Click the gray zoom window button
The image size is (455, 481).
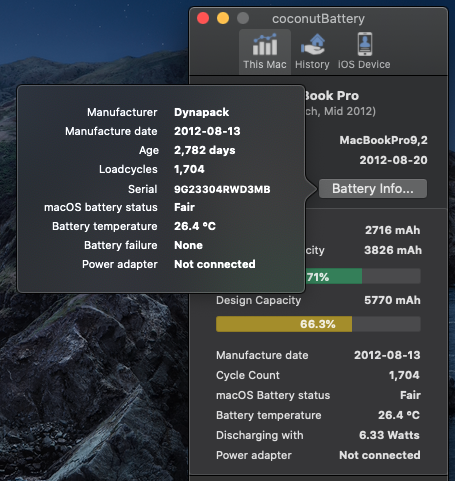[243, 18]
